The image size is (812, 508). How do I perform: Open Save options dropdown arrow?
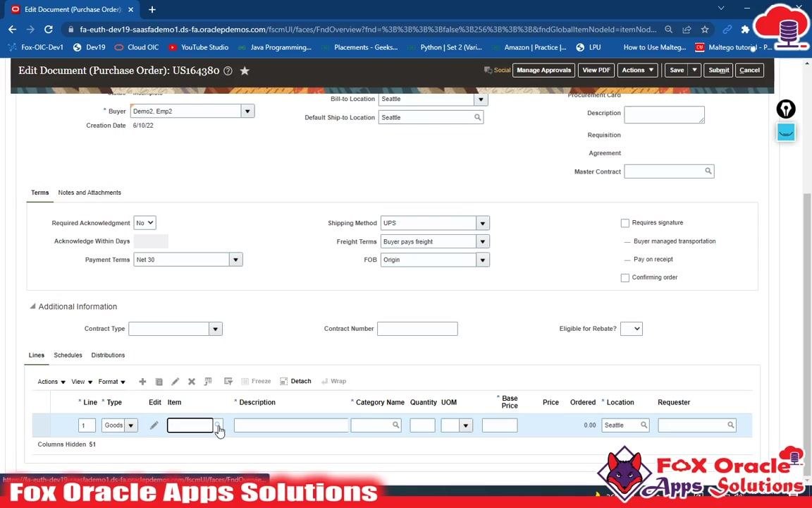694,70
